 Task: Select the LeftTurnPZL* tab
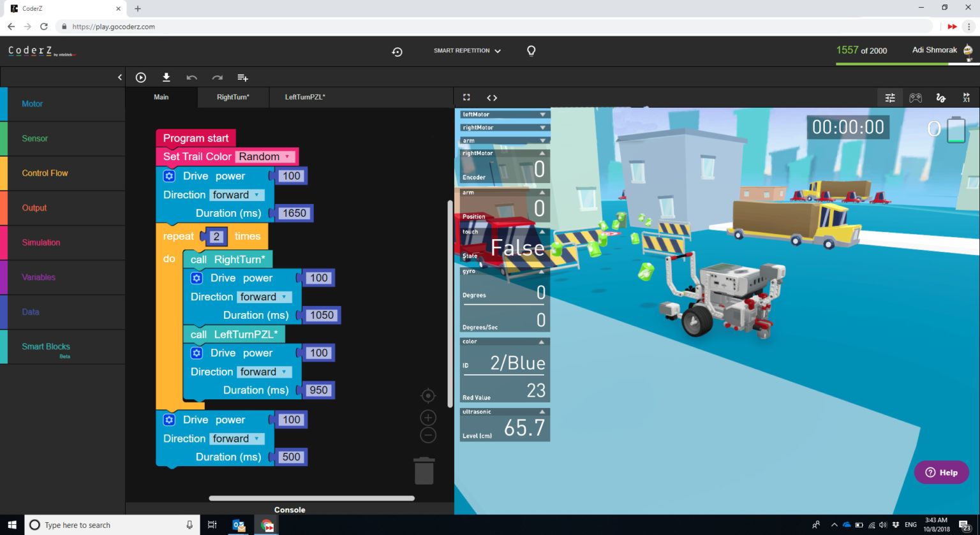(x=305, y=97)
